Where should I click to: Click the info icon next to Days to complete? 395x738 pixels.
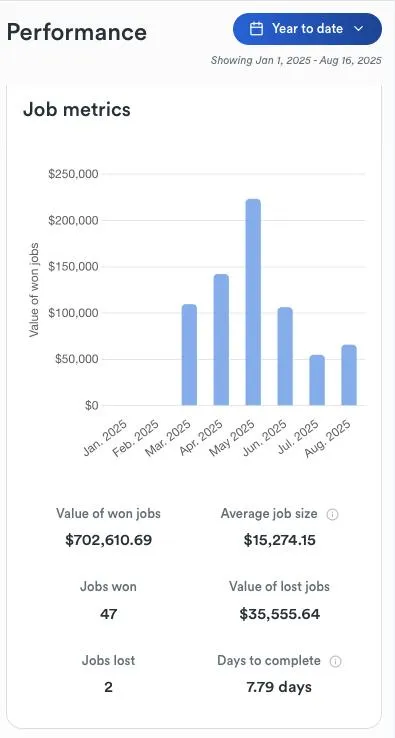pyautogui.click(x=335, y=662)
